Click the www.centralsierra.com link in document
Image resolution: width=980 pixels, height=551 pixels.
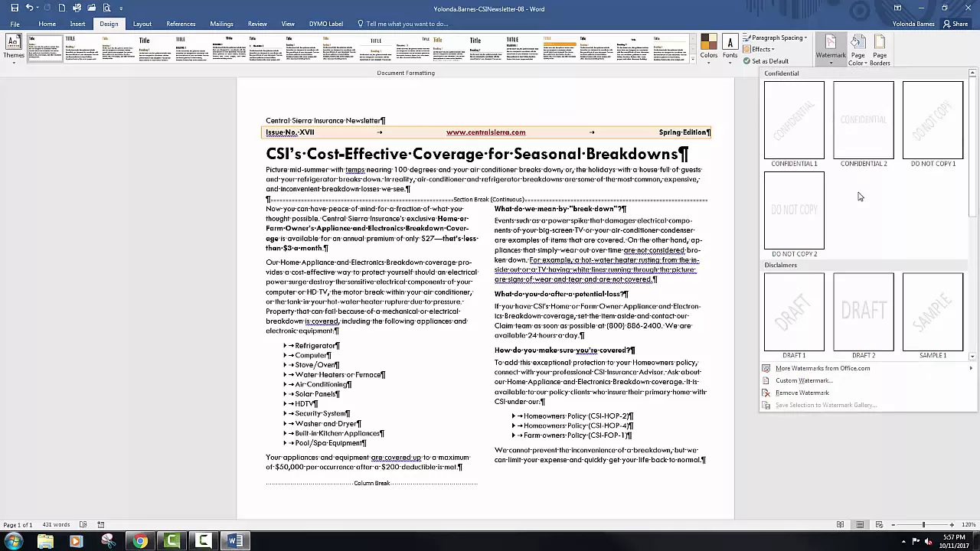485,132
